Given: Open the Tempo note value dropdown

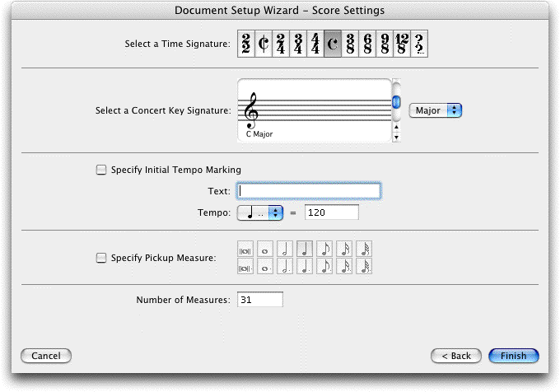Looking at the screenshot, I should click(260, 212).
